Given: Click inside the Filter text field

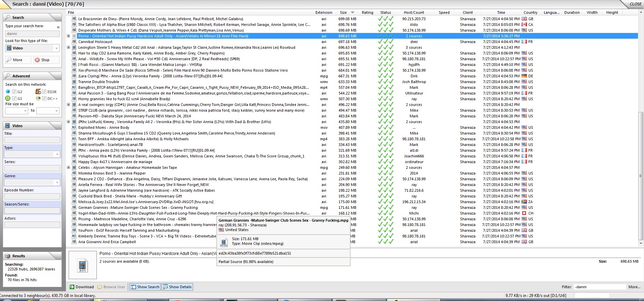Looking at the screenshot, I should click(599, 287).
